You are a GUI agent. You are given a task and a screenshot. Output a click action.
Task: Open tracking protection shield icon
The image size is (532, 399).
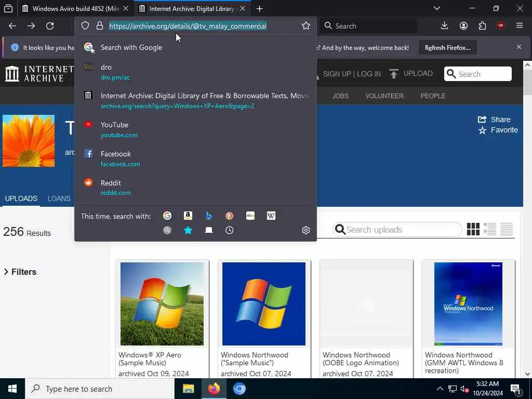tap(85, 26)
